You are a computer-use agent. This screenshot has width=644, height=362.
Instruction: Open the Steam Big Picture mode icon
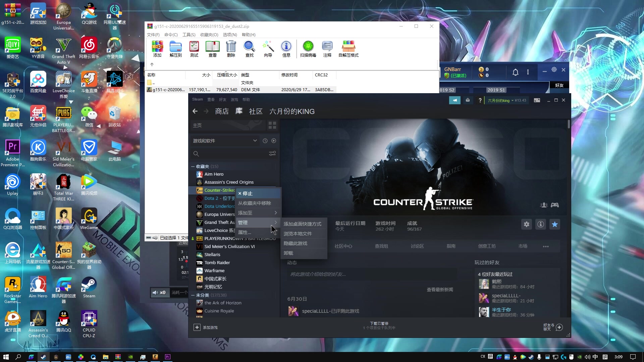537,100
